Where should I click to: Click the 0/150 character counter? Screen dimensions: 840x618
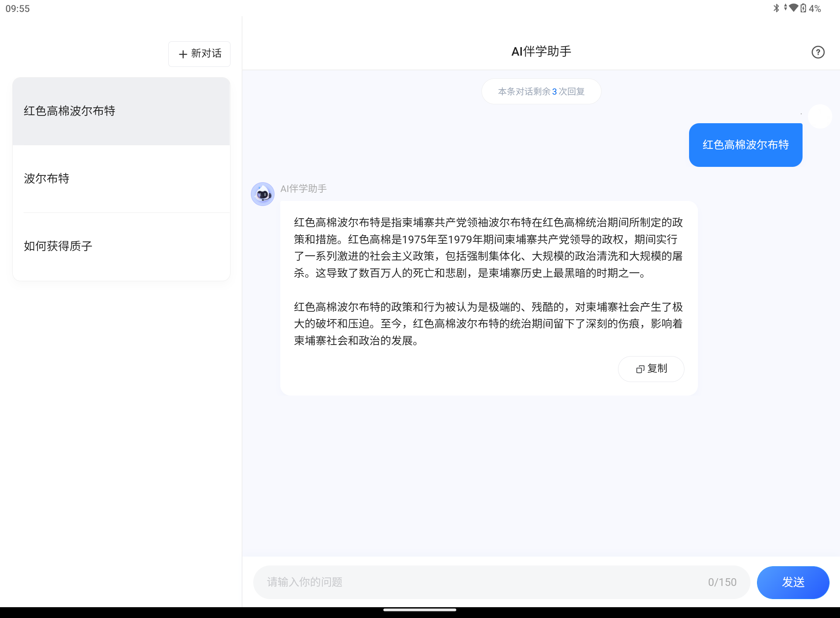[x=722, y=582]
